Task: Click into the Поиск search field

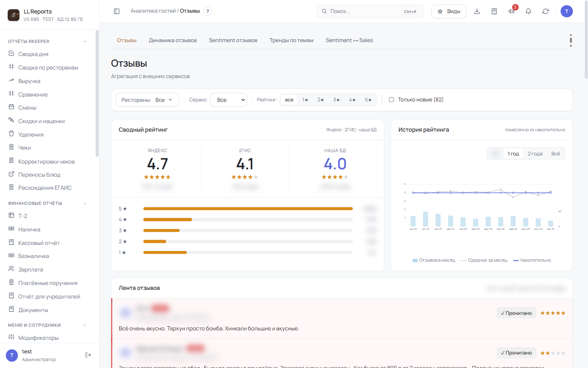Action: (370, 11)
